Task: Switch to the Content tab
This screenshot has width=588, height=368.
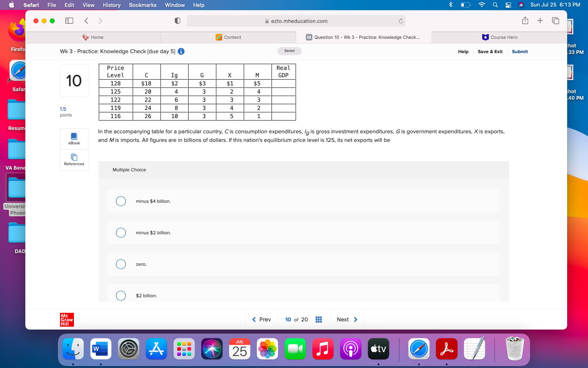Action: (229, 37)
